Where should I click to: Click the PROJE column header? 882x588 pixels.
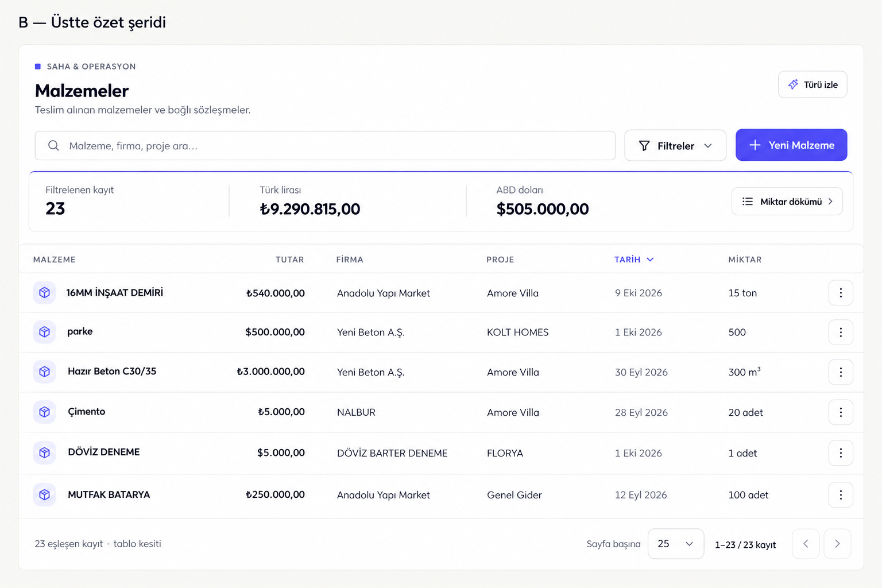500,260
